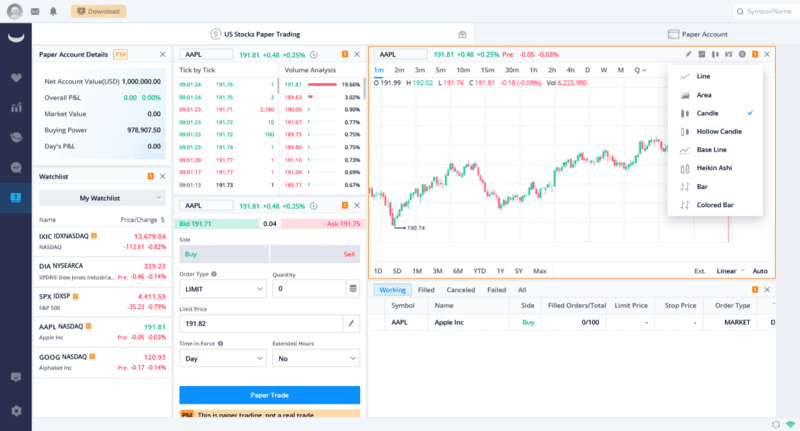Open the chart indicators icon
800x431 pixels.
pyautogui.click(x=702, y=54)
